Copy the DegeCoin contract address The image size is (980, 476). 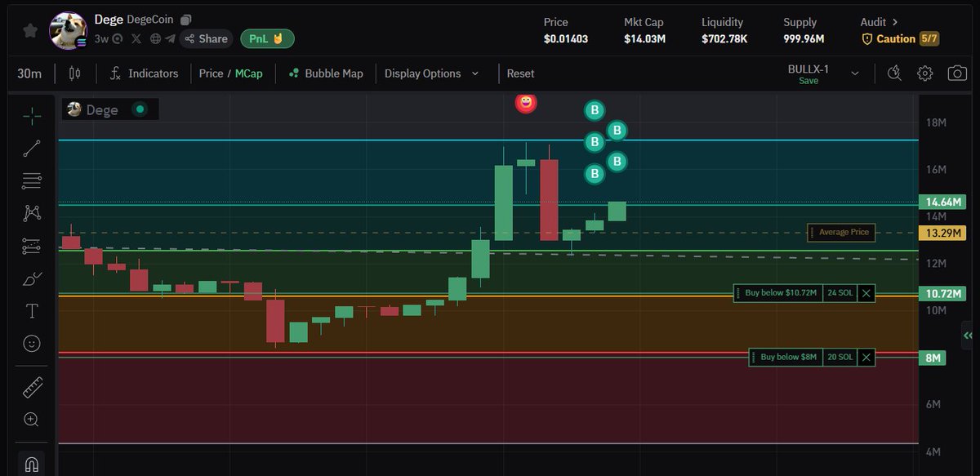pos(186,20)
